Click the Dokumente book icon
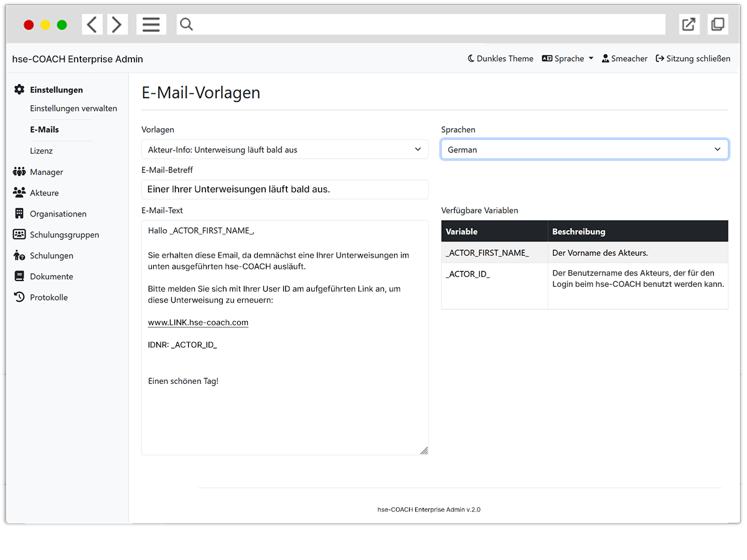 [x=19, y=276]
